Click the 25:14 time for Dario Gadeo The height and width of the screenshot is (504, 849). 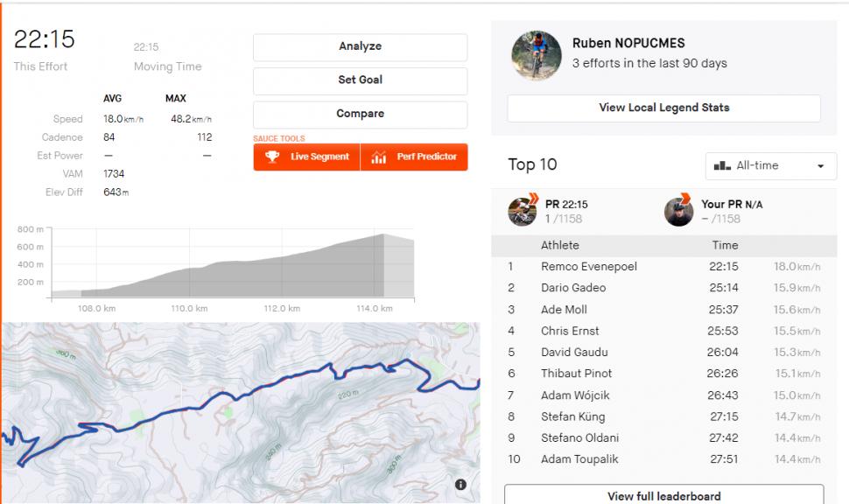(x=723, y=288)
